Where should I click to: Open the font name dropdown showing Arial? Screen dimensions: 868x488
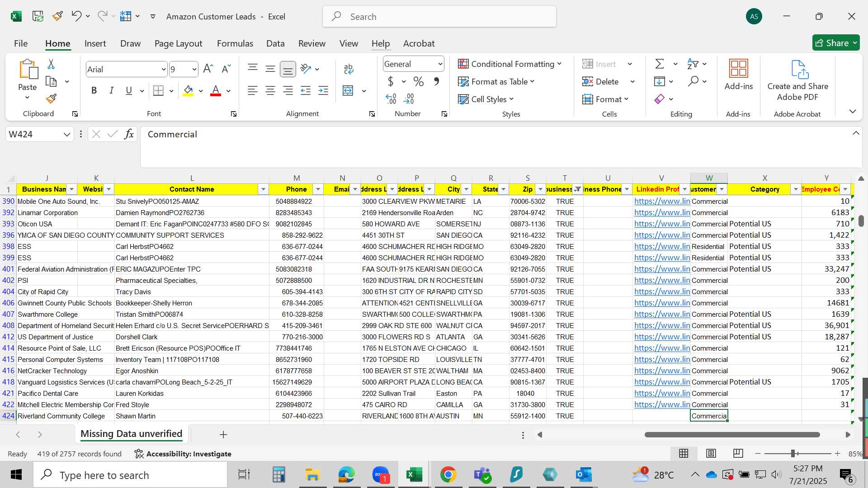tap(163, 69)
